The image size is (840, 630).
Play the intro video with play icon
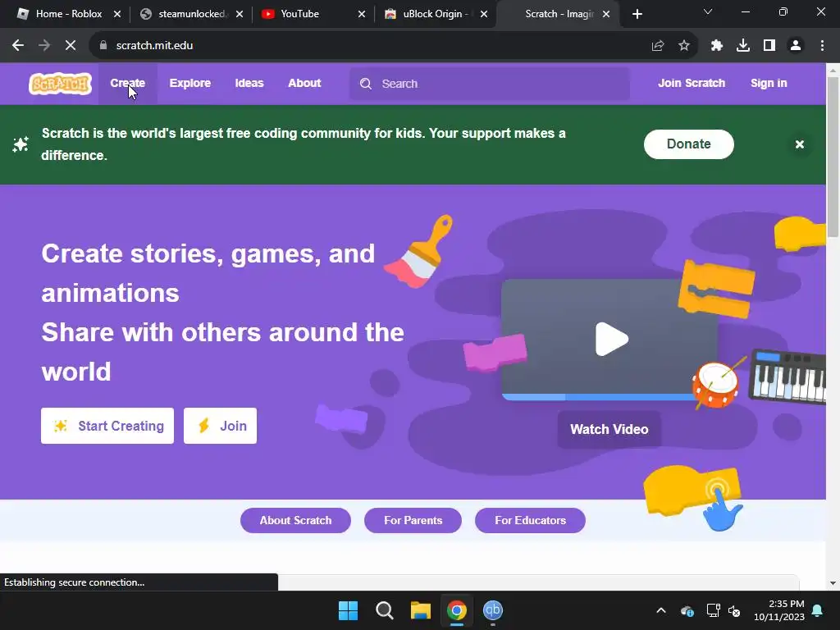click(611, 339)
